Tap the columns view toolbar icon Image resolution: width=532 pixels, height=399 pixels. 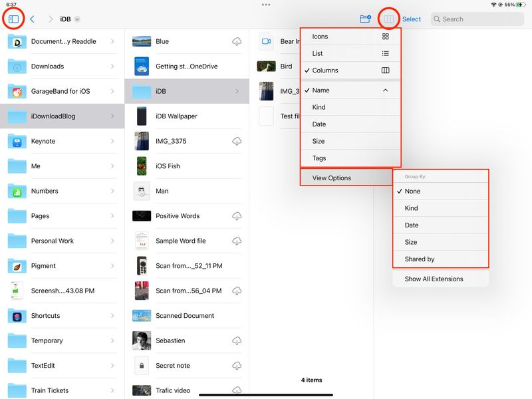click(x=389, y=19)
